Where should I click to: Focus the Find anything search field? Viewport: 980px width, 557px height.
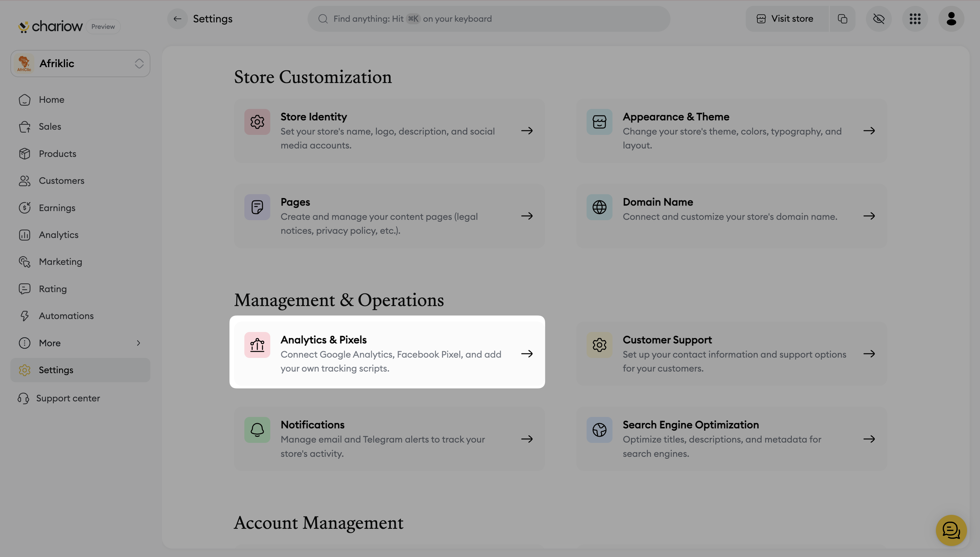click(x=488, y=19)
